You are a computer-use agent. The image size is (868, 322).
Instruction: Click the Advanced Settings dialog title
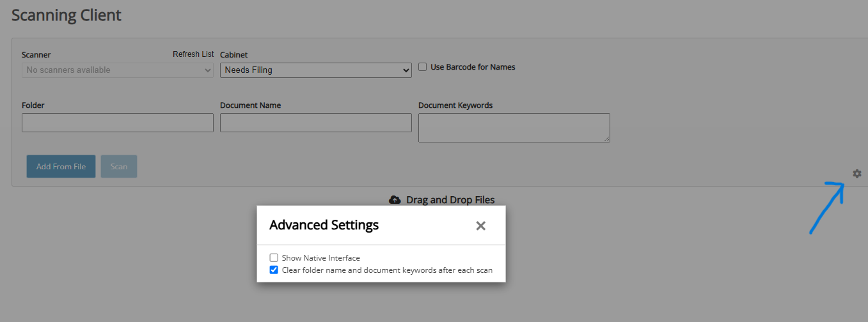[324, 225]
